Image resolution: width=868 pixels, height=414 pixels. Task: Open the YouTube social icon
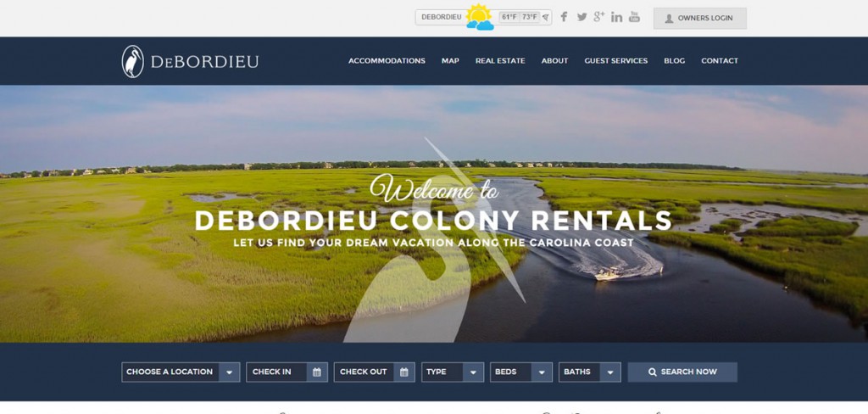point(634,17)
